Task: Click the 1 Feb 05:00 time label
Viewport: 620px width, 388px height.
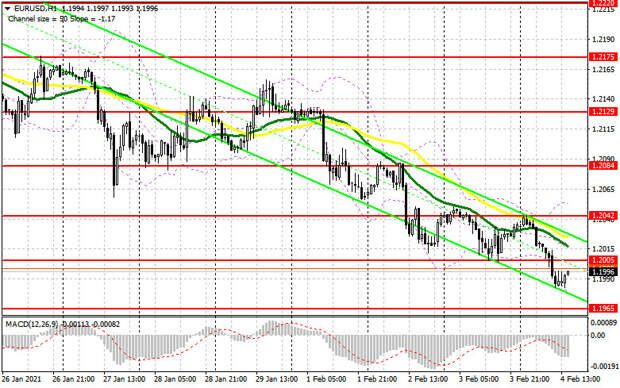Action: click(326, 379)
